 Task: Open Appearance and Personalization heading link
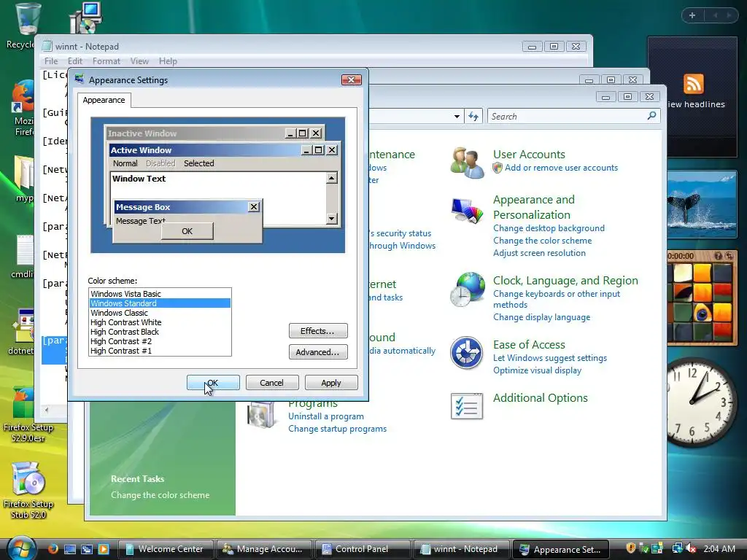pos(533,207)
